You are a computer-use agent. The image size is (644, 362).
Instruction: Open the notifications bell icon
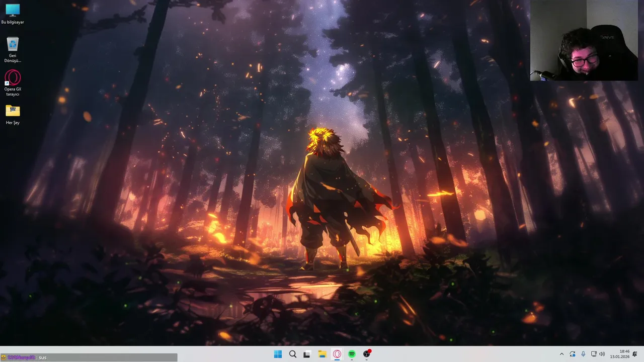pos(635,354)
